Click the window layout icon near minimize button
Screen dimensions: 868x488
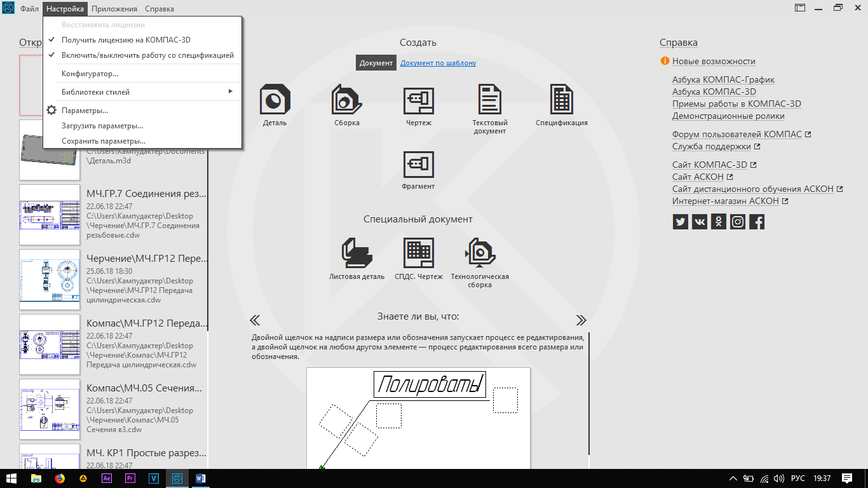(x=799, y=8)
